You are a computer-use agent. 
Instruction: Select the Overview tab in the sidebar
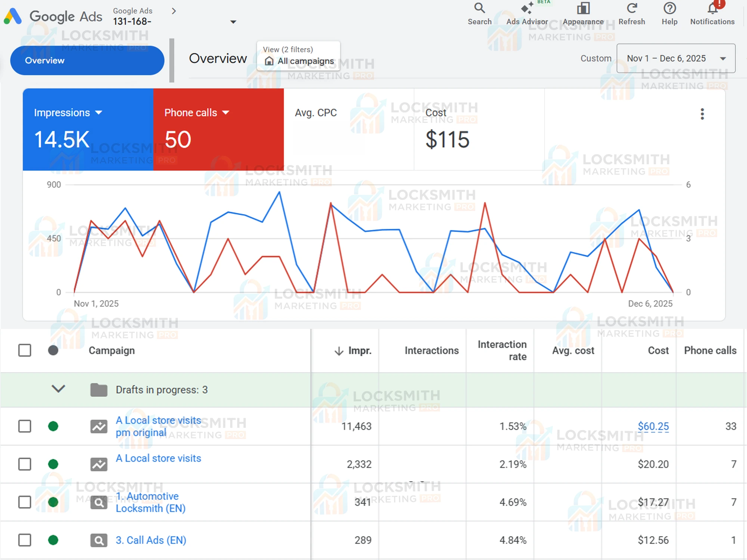pos(87,60)
